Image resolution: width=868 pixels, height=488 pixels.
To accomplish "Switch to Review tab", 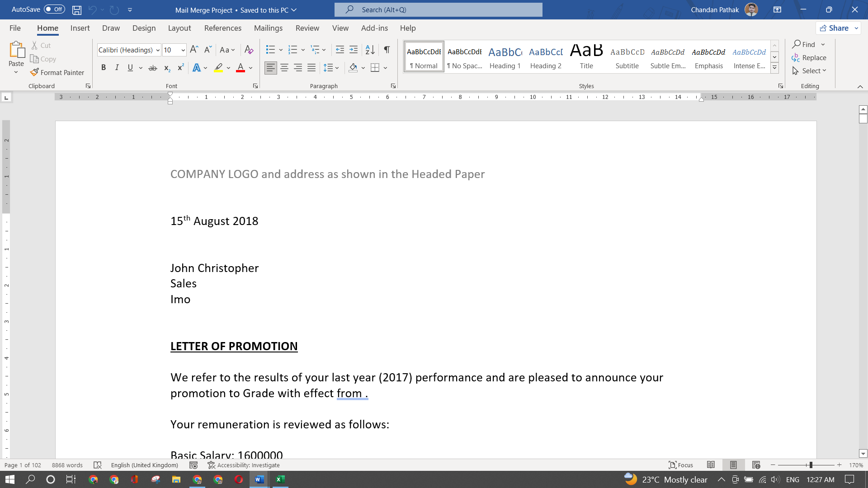I will (307, 28).
